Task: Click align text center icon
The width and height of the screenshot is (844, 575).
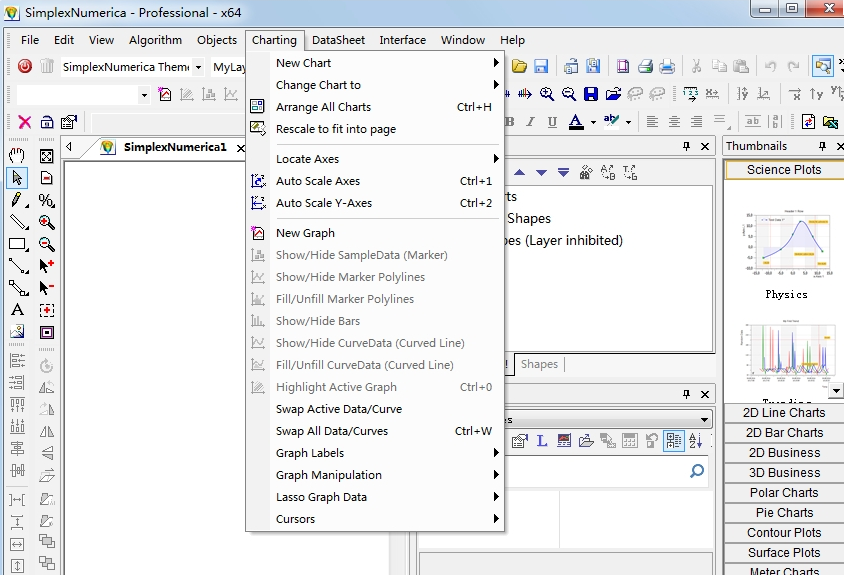Action: tap(674, 122)
